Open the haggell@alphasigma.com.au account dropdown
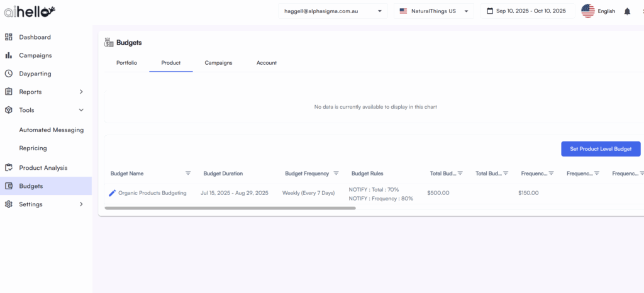Viewport: 644px width, 293px height. point(333,11)
